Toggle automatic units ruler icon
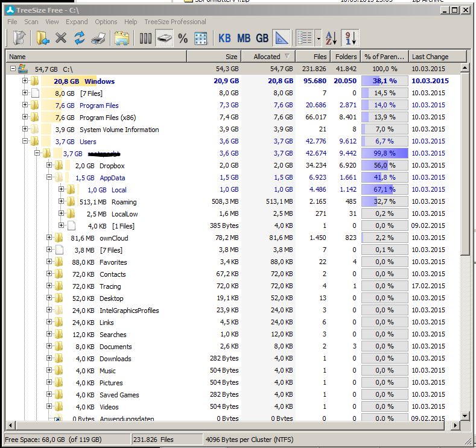This screenshot has width=476, height=448. (x=281, y=38)
